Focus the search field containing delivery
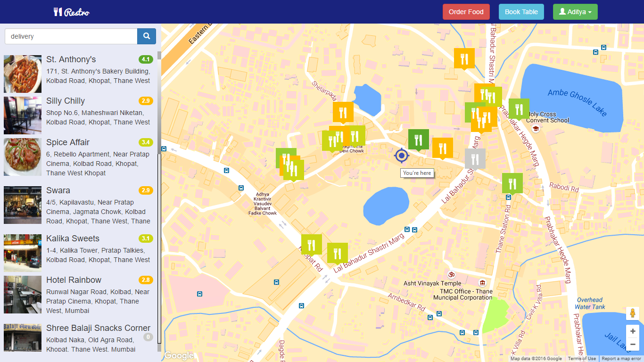The width and height of the screenshot is (644, 362). [71, 36]
